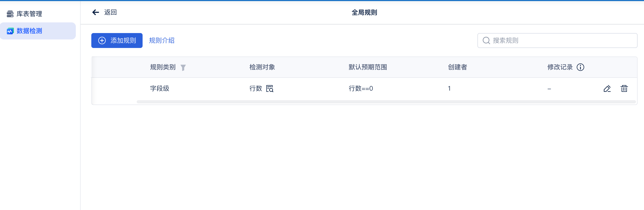Click the info icon beside 修改记录
This screenshot has width=644, height=210.
(x=580, y=67)
